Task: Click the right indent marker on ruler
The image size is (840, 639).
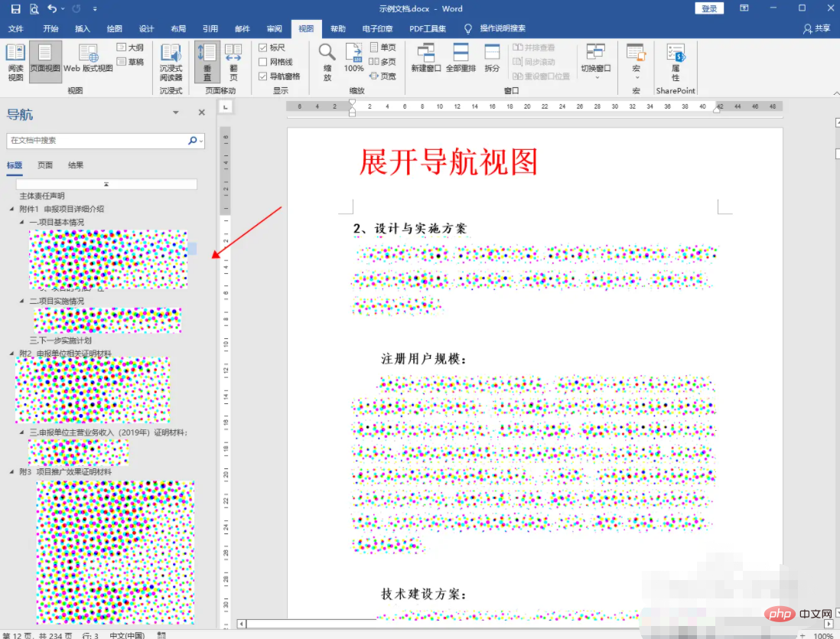Action: pos(717,109)
